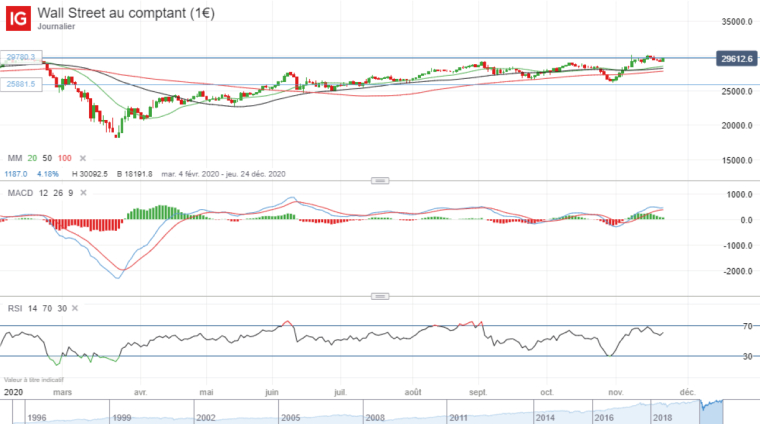Screen dimensions: 760x424
Task: Jump to 2014 in the overview timeline
Action: (x=545, y=418)
